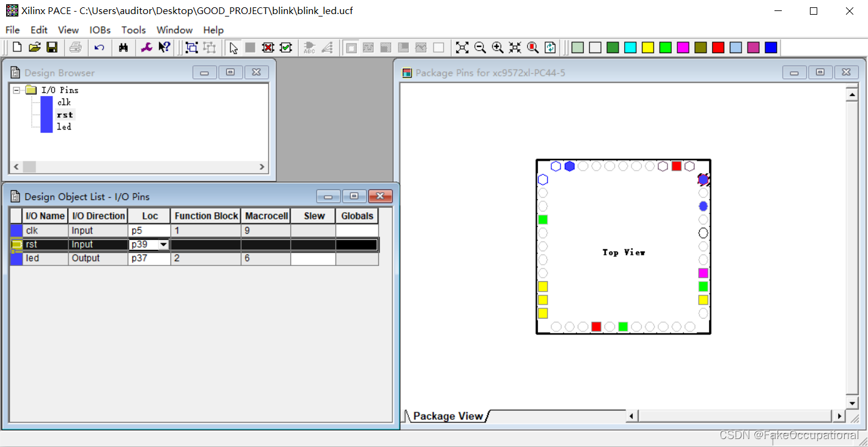Click the Output direction cell for led
Viewport: 868px width, 447px height.
pos(98,258)
